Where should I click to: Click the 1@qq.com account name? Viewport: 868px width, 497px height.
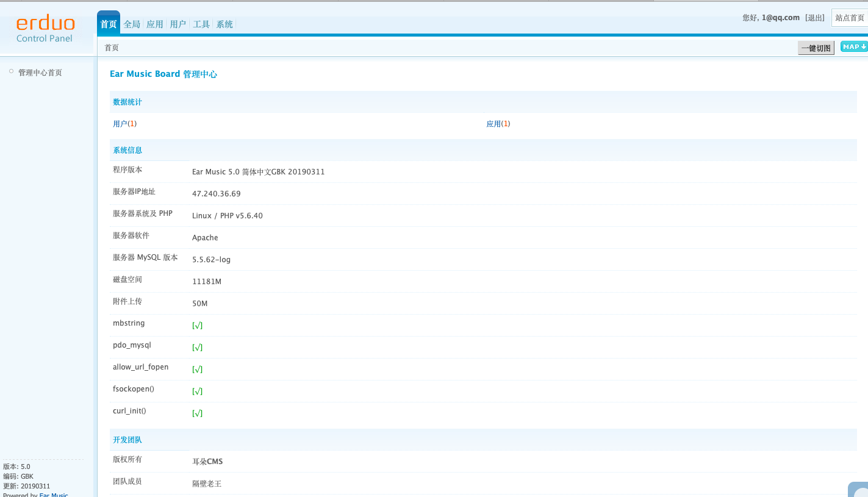coord(780,18)
